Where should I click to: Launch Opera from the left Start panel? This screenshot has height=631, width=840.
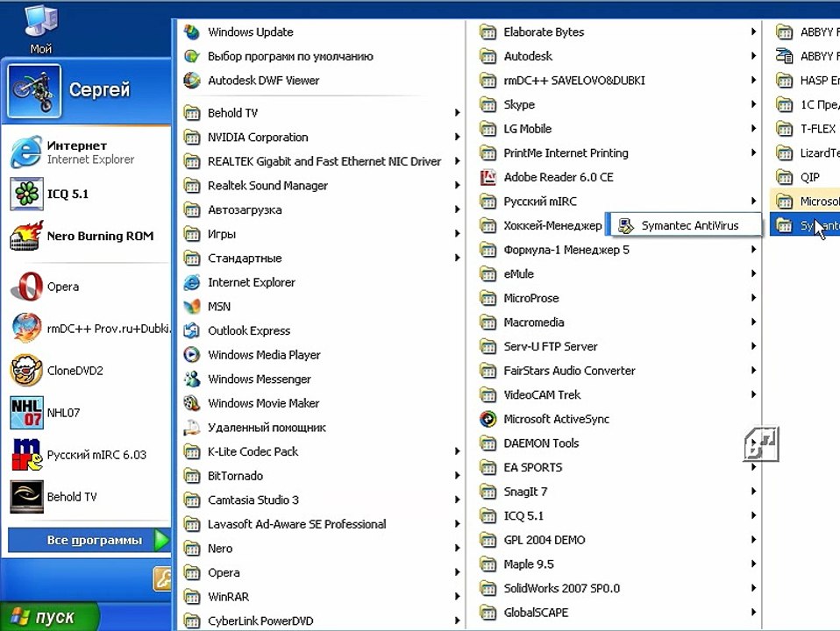[x=26, y=287]
